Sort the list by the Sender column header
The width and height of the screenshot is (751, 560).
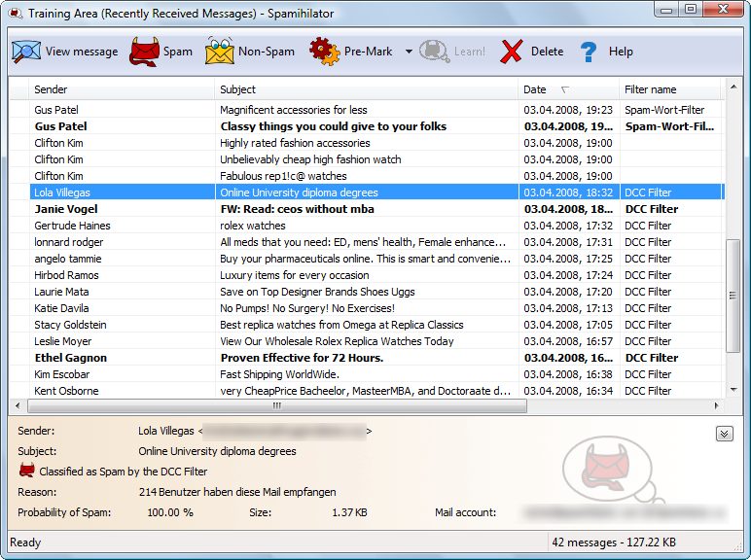coord(122,89)
